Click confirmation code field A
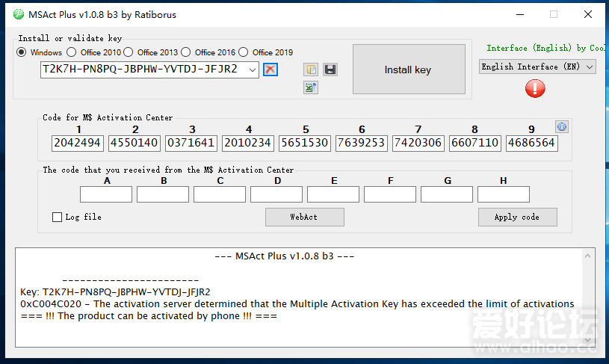 coord(106,194)
